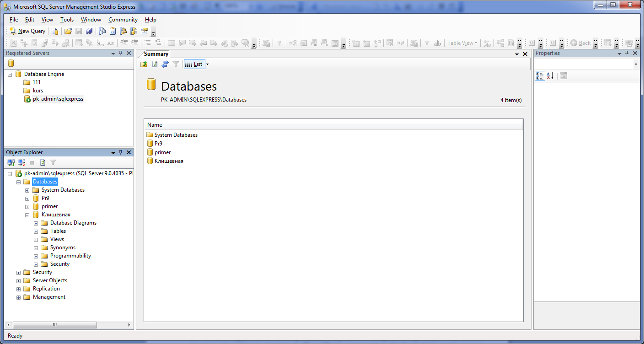Click the Filter funnel in Object Explorer

coord(53,162)
